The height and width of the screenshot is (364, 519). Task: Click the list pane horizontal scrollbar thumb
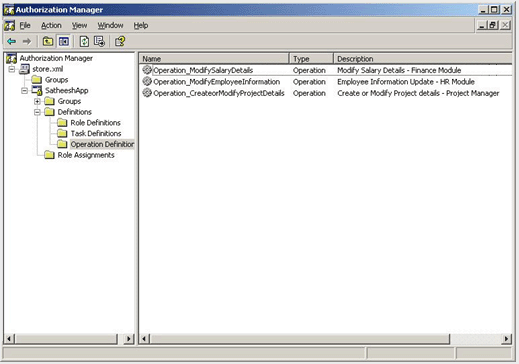pyautogui.click(x=299, y=339)
